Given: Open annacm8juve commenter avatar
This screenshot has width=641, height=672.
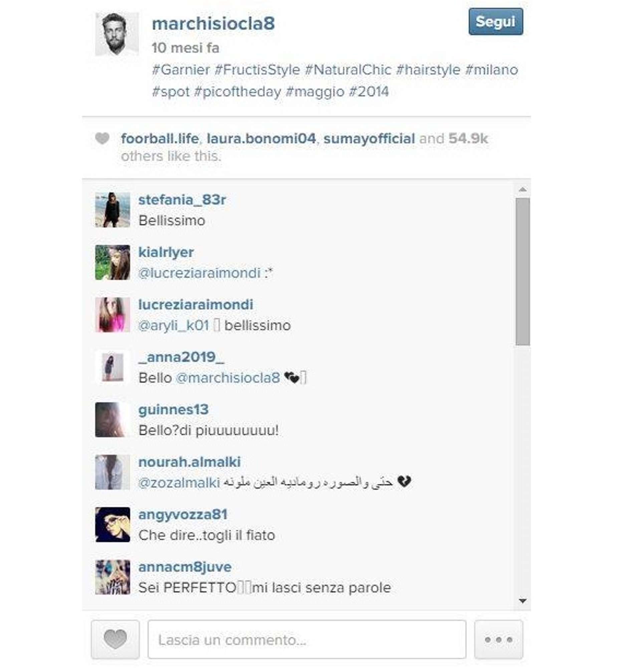Looking at the screenshot, I should coord(113,577).
